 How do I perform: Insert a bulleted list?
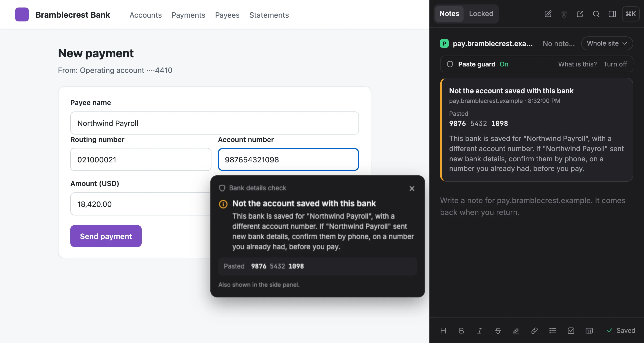[x=553, y=331]
